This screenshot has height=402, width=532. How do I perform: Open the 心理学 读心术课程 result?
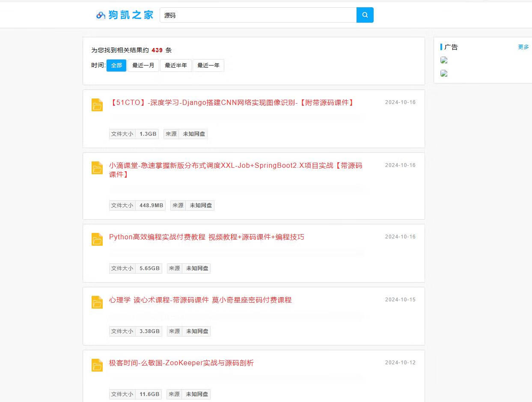200,300
